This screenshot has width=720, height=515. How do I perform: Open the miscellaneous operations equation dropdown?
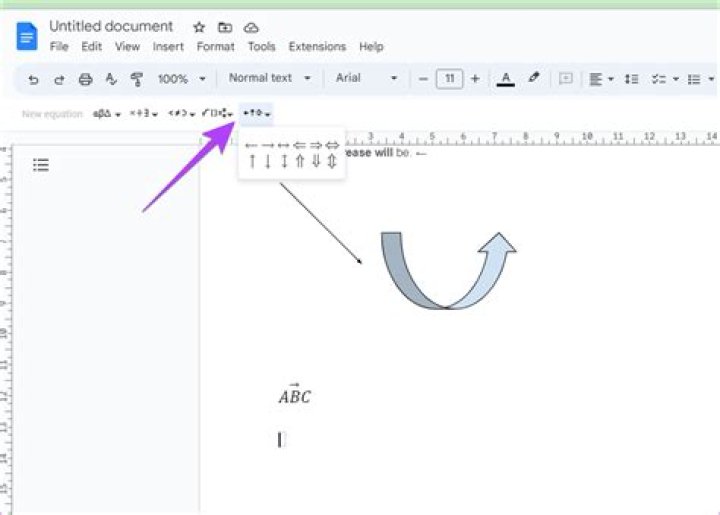143,113
